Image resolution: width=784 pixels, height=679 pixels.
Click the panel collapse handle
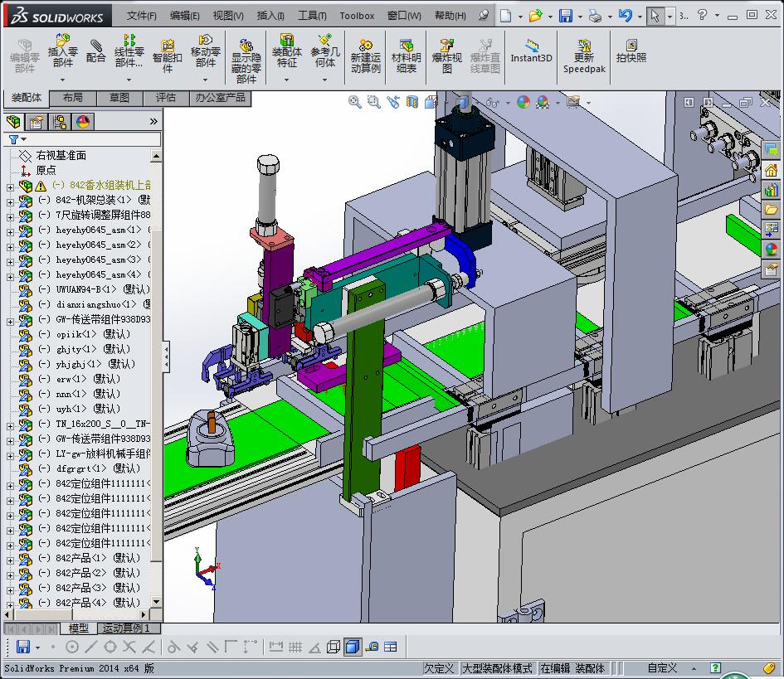click(x=167, y=356)
